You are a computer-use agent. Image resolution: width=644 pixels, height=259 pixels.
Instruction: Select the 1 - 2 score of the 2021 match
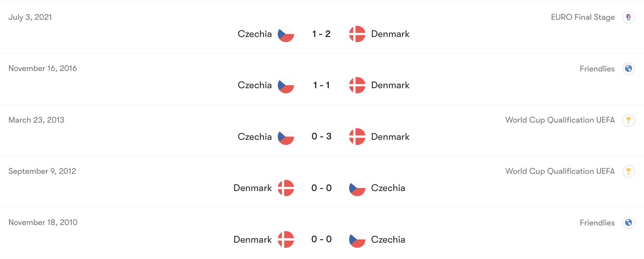(322, 34)
